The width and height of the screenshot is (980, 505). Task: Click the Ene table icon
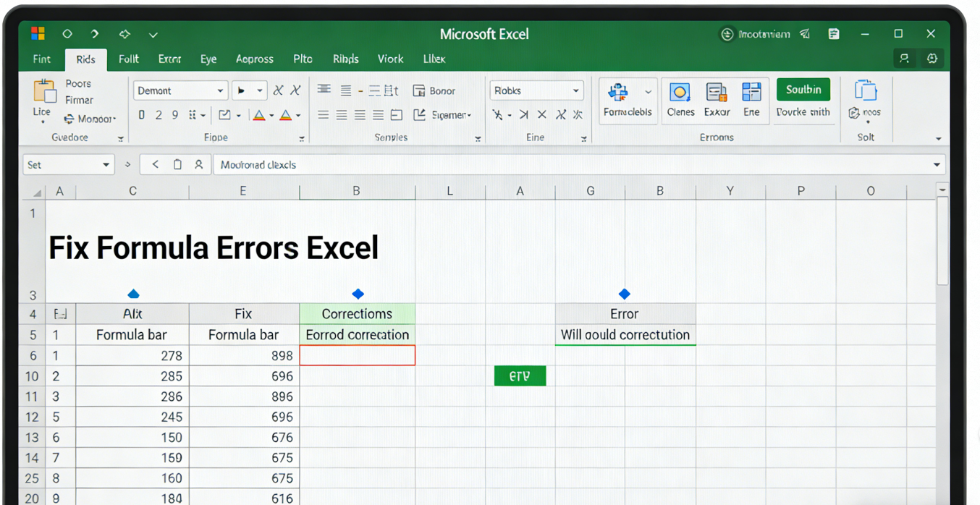coord(751,92)
